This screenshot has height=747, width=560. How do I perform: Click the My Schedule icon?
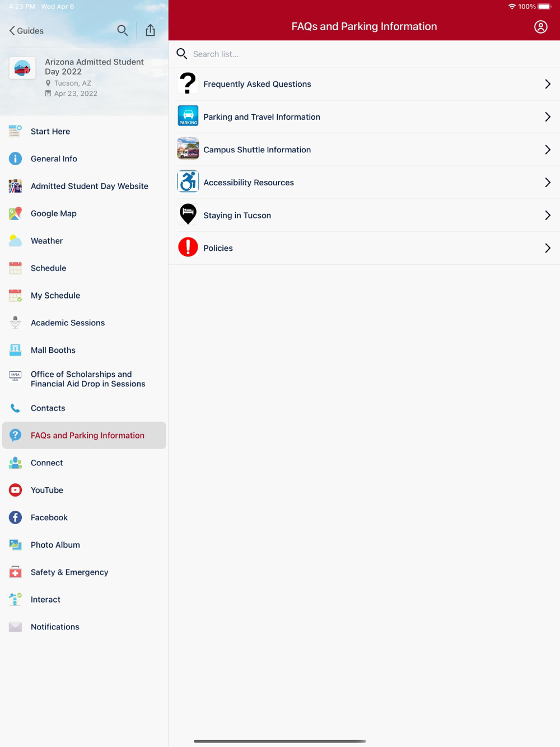point(15,296)
